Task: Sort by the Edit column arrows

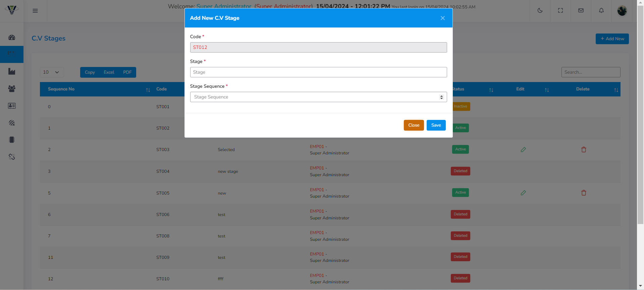Action: point(547,90)
